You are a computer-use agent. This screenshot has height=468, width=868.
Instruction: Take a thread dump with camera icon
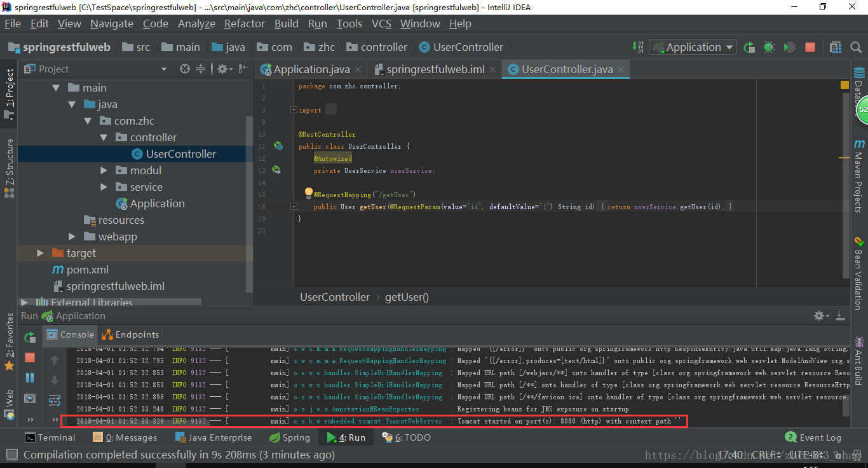pos(30,398)
